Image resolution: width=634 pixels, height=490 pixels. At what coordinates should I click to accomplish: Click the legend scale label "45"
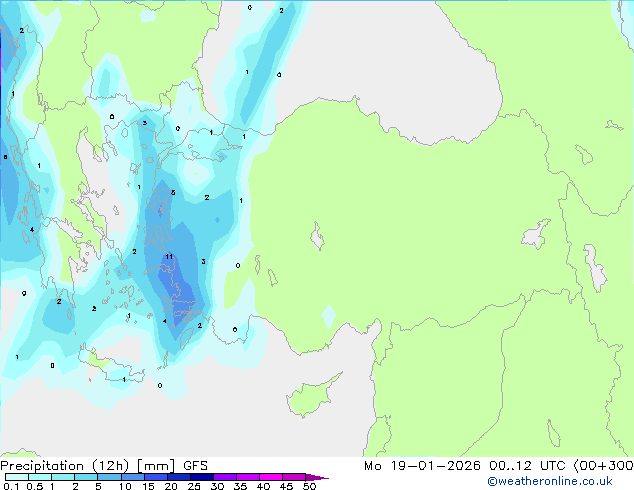[286, 486]
